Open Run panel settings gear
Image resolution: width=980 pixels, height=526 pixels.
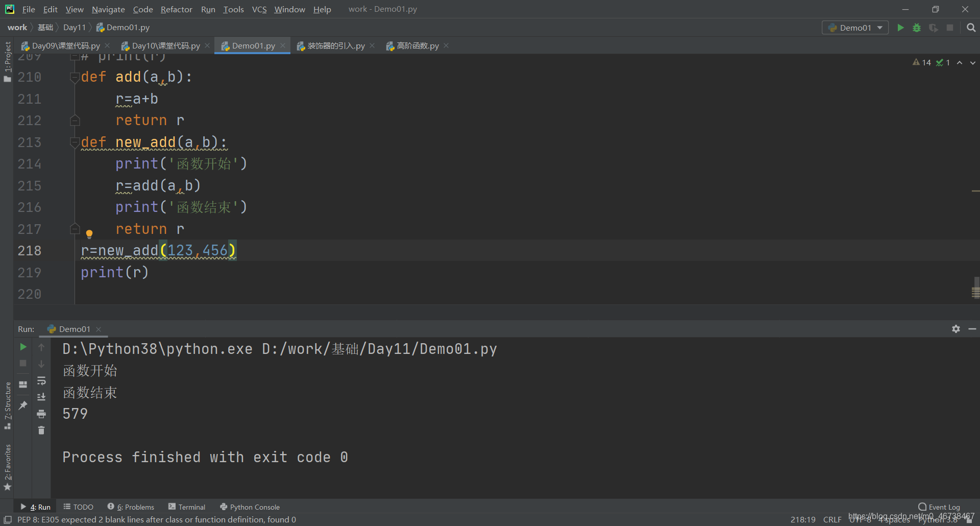pos(956,329)
